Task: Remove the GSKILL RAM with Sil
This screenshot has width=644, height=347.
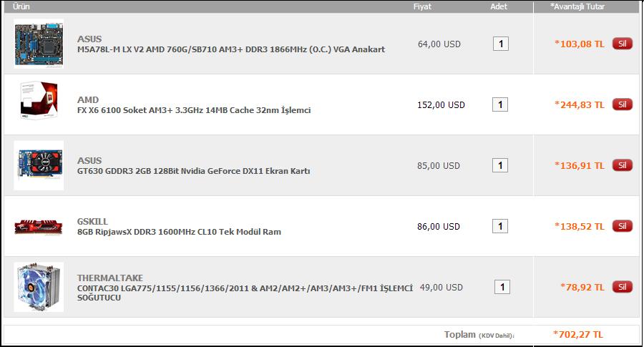Action: pyautogui.click(x=623, y=226)
